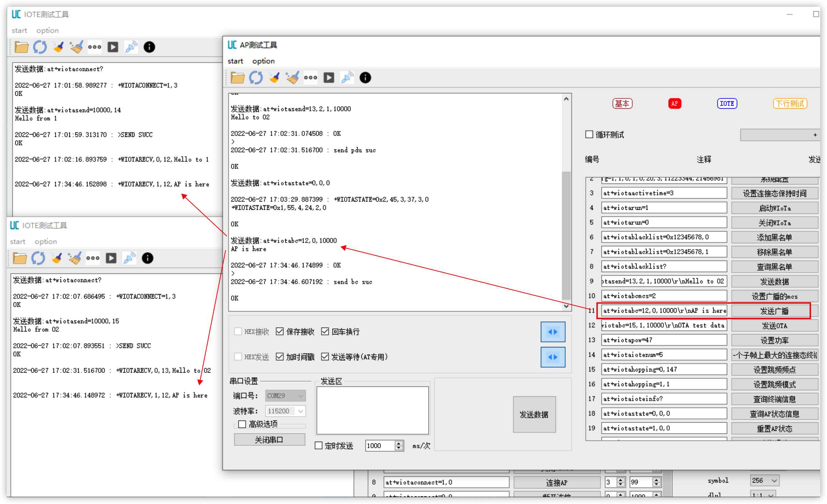The height and width of the screenshot is (504, 827).
Task: Click info icon in AP测试工具 toolbar
Action: (365, 78)
